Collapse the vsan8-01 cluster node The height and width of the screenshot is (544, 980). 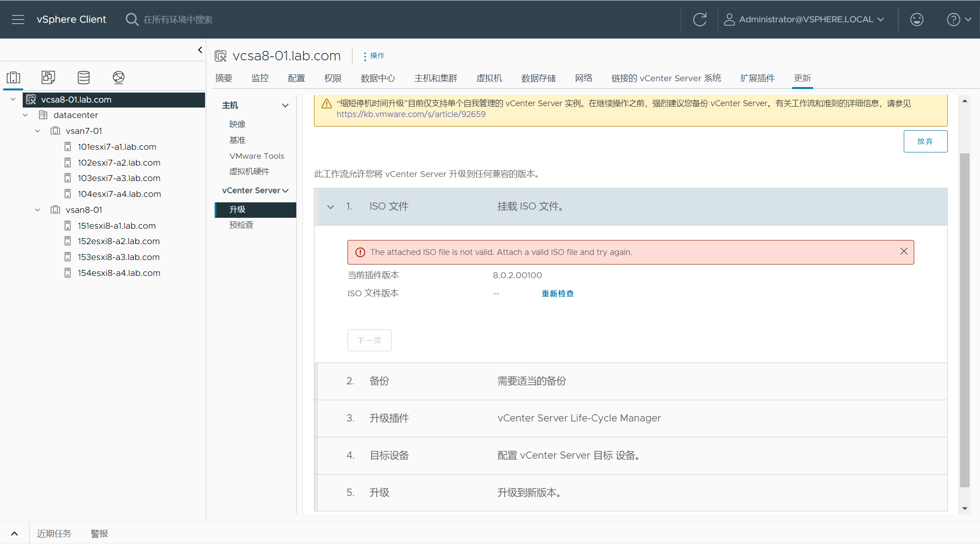pos(38,210)
